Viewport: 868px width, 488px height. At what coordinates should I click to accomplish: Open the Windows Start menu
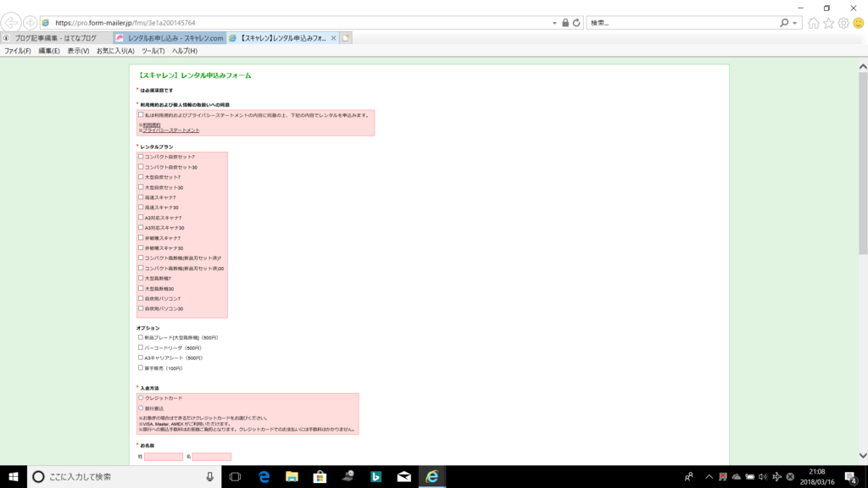click(x=14, y=476)
